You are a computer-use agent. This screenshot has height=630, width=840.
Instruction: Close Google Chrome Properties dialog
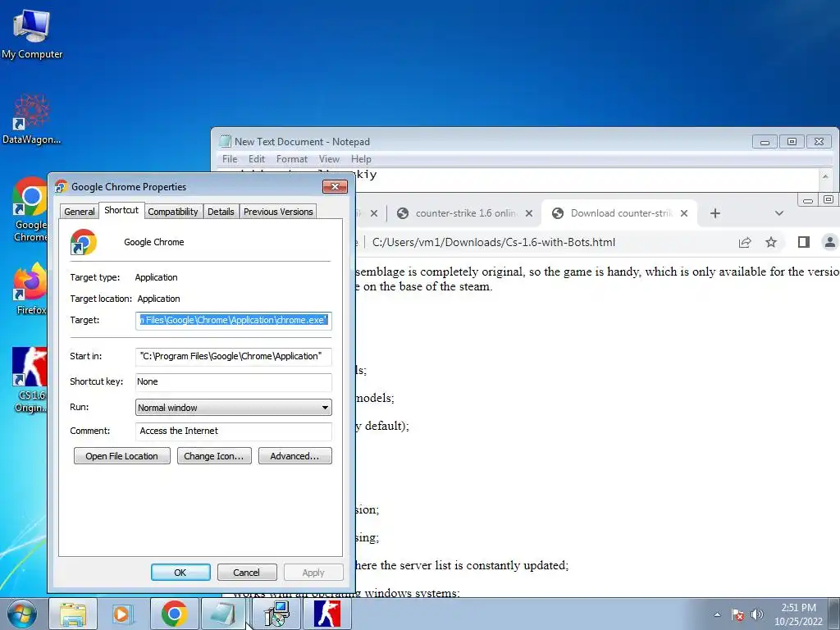(x=335, y=186)
